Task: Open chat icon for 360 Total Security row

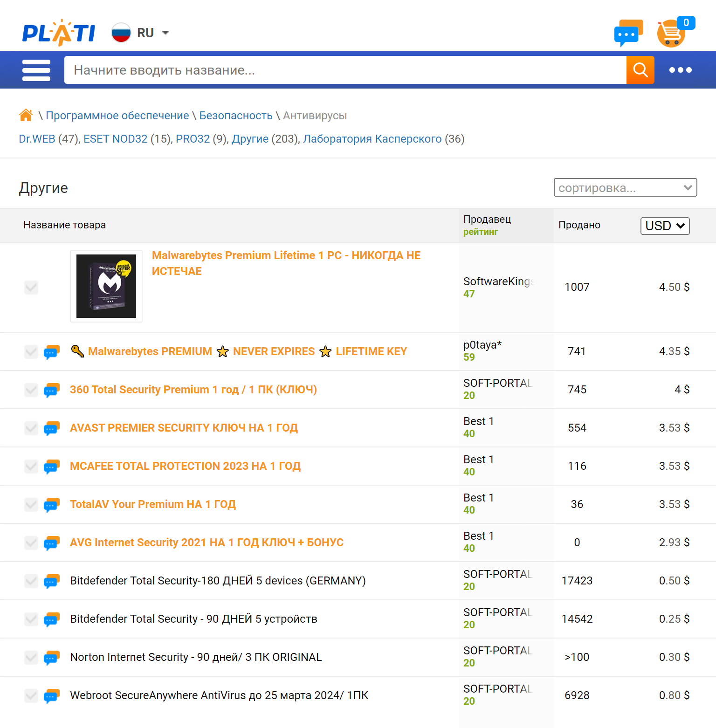Action: (x=52, y=390)
